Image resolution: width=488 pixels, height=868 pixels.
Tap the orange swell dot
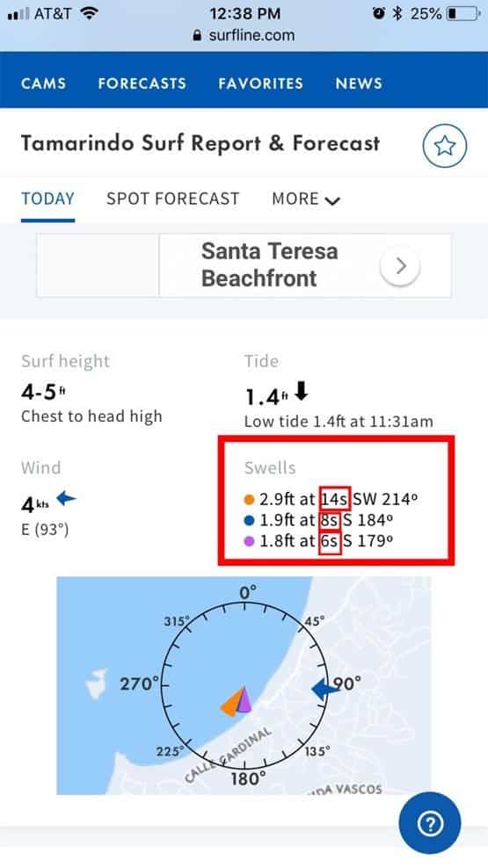point(249,499)
